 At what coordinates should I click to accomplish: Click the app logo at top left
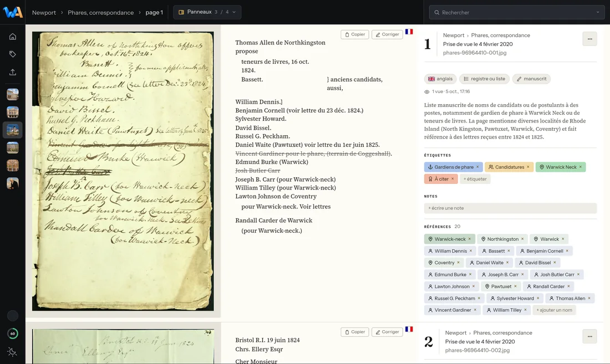[x=12, y=12]
